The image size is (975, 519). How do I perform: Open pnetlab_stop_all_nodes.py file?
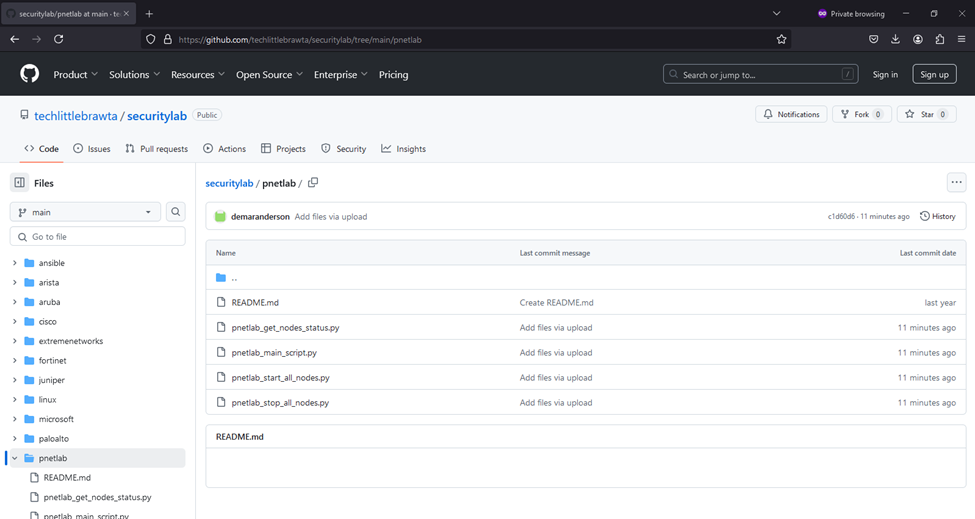[280, 403]
